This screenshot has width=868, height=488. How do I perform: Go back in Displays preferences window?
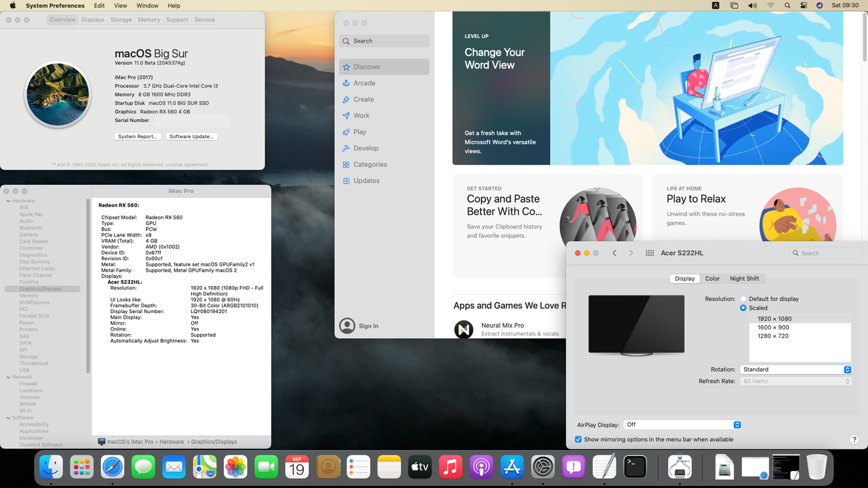(x=614, y=253)
